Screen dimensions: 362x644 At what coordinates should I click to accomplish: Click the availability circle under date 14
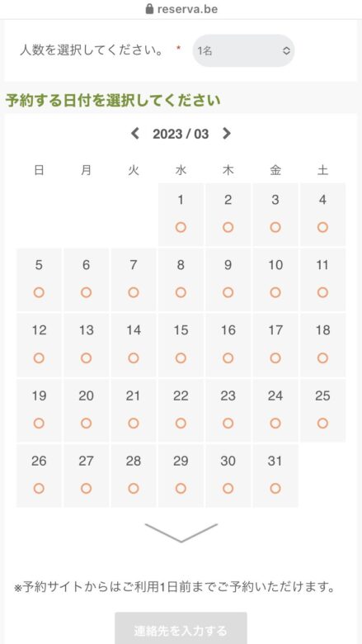tap(134, 358)
